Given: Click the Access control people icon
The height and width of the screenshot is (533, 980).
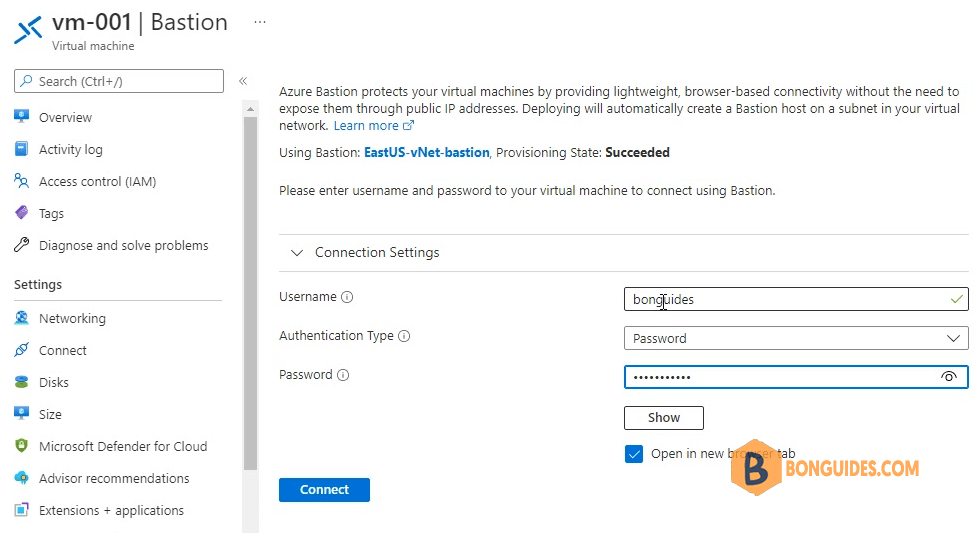Looking at the screenshot, I should coord(21,181).
